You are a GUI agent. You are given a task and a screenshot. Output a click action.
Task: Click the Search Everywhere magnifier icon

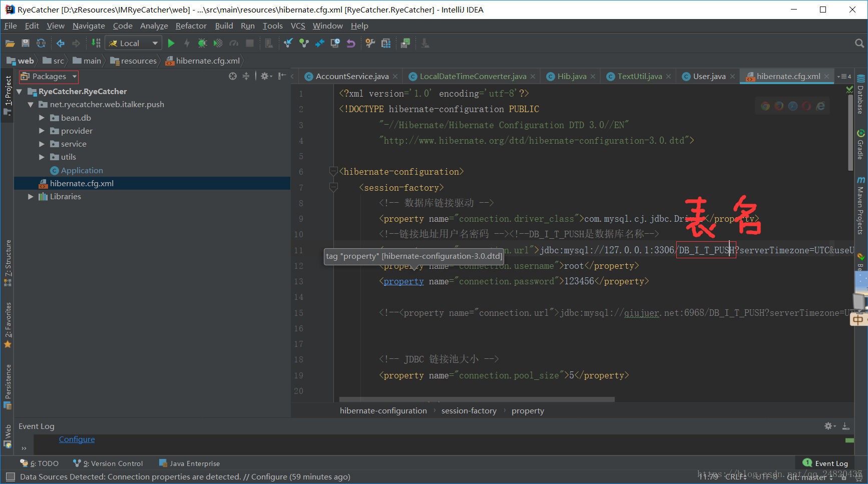point(859,44)
